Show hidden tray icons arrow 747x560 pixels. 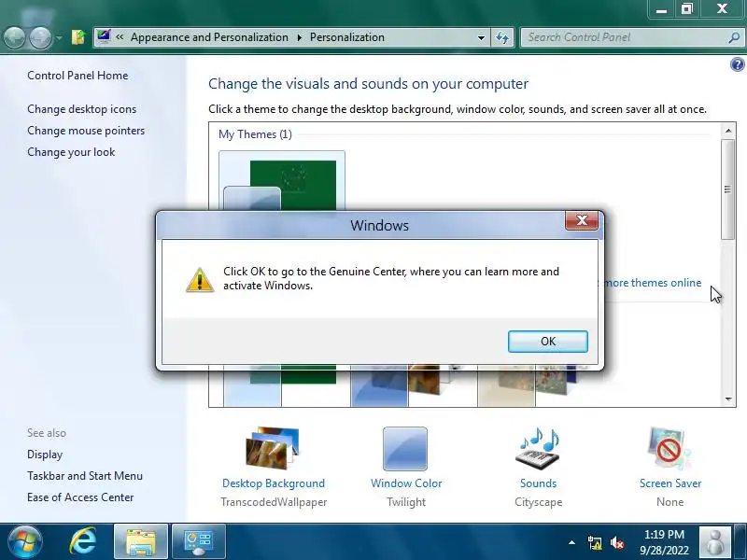(571, 542)
